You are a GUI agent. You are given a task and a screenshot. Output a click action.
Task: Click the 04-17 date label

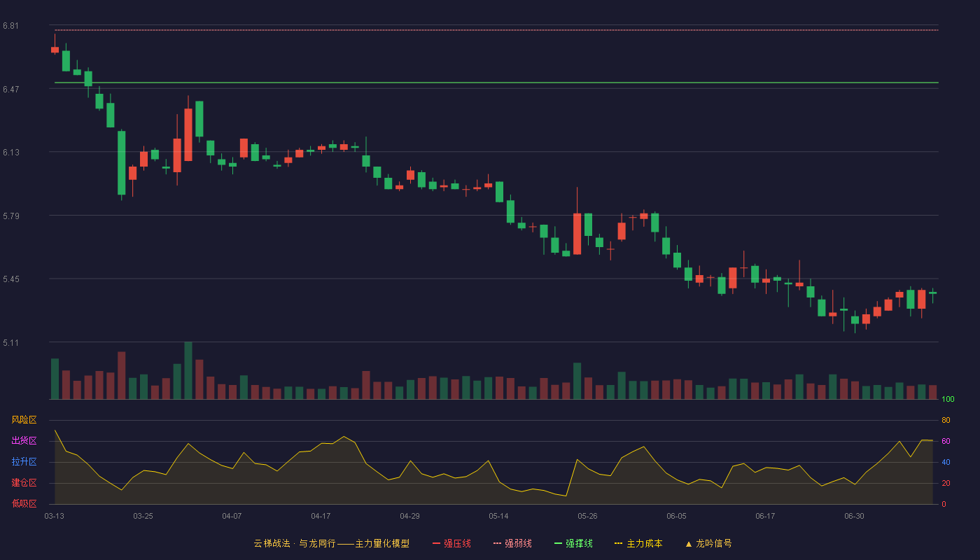click(x=321, y=516)
